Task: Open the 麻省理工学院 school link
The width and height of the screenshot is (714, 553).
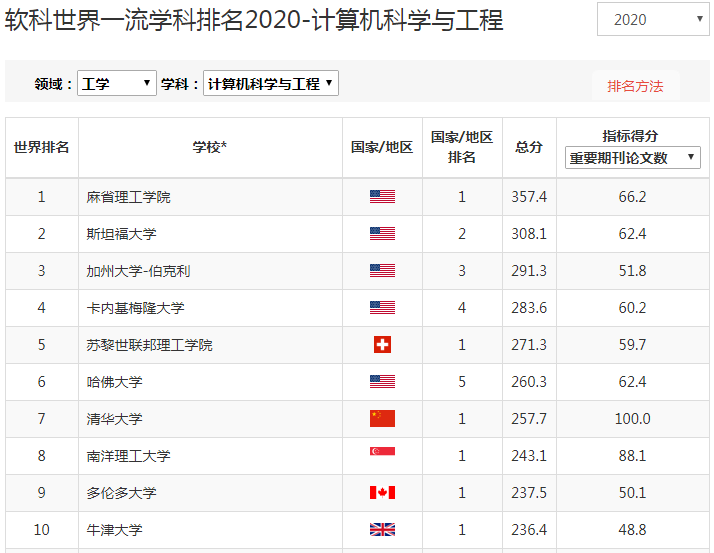Action: pyautogui.click(x=128, y=197)
